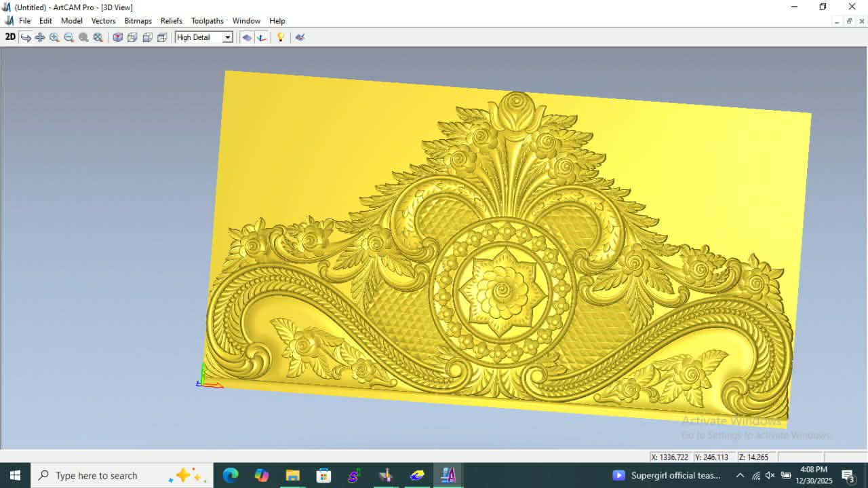Toggle the origin axes display icon
Screen dimensions: 868x488
pos(261,37)
